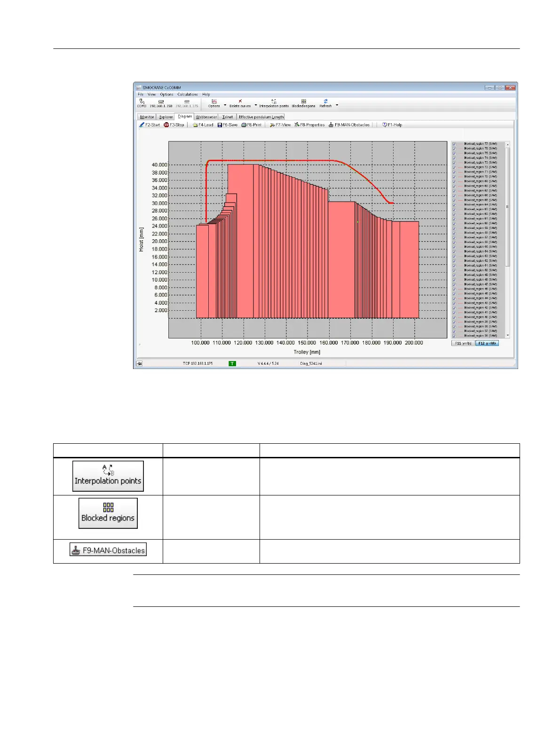The image size is (560, 746).
Task: Click Blocked regions in the CeCOMM toolbar
Action: point(304,103)
